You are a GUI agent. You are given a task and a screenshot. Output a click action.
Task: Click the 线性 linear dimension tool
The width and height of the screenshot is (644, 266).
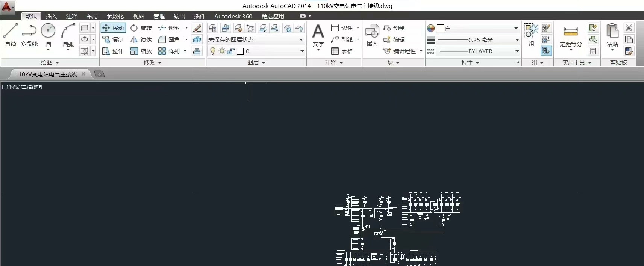(342, 28)
